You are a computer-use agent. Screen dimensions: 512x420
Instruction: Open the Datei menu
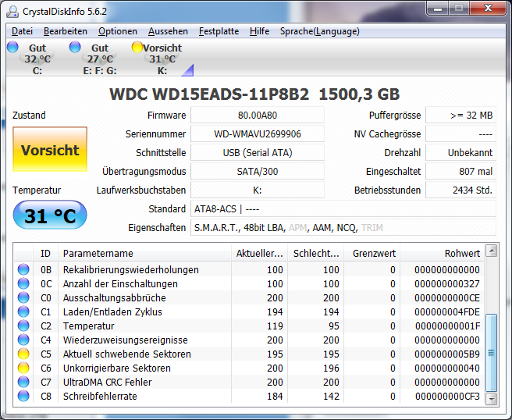pyautogui.click(x=22, y=31)
